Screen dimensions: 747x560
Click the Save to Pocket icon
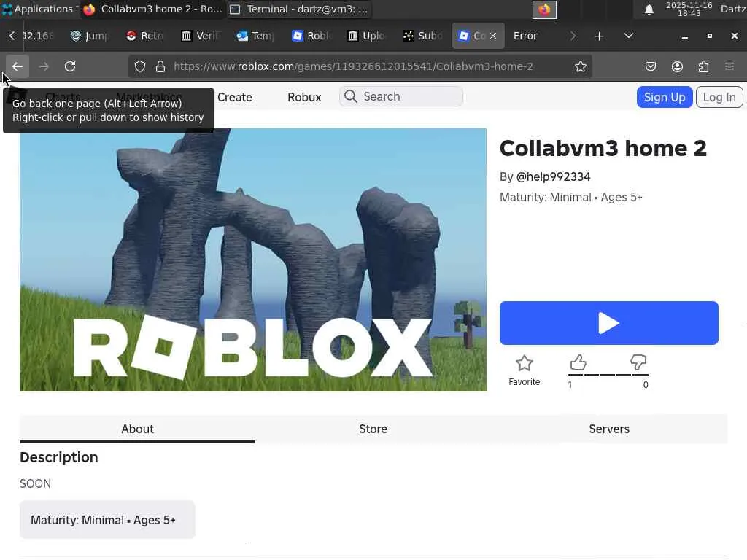(x=651, y=66)
